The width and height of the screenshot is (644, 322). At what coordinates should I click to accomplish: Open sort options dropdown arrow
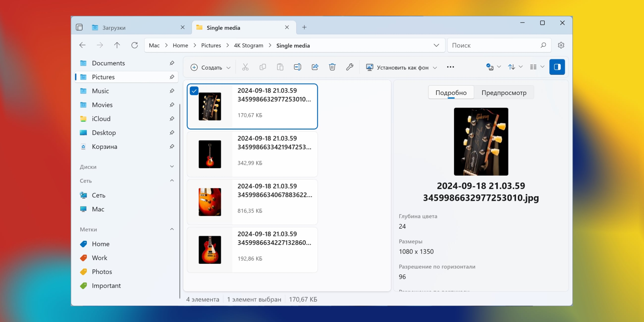(521, 67)
